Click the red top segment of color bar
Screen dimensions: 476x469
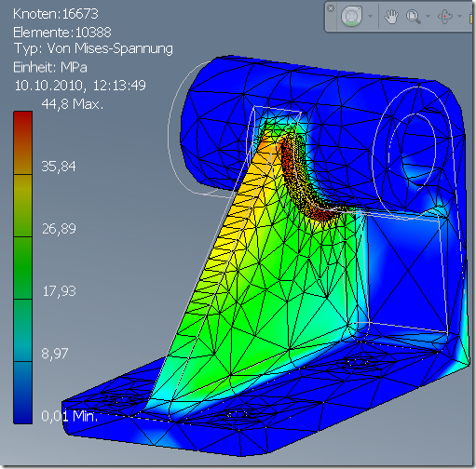click(22, 142)
